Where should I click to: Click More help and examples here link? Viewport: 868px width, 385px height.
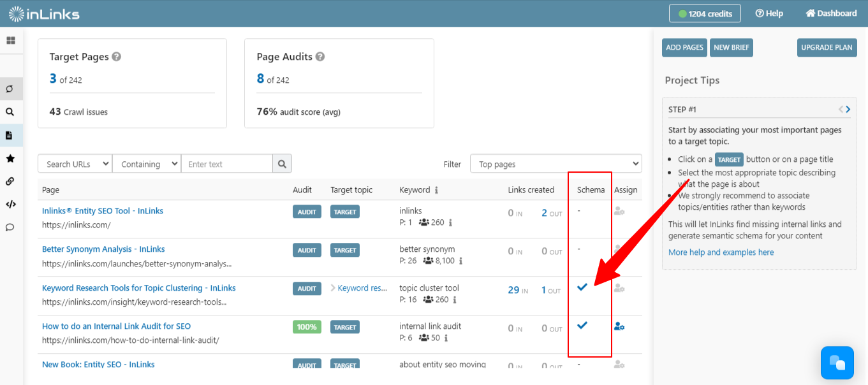[721, 252]
